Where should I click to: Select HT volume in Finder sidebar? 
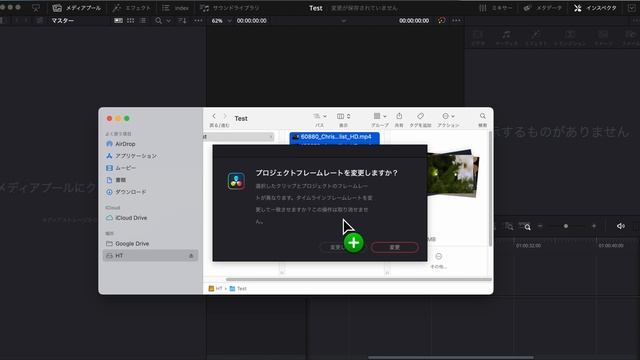[x=150, y=256]
